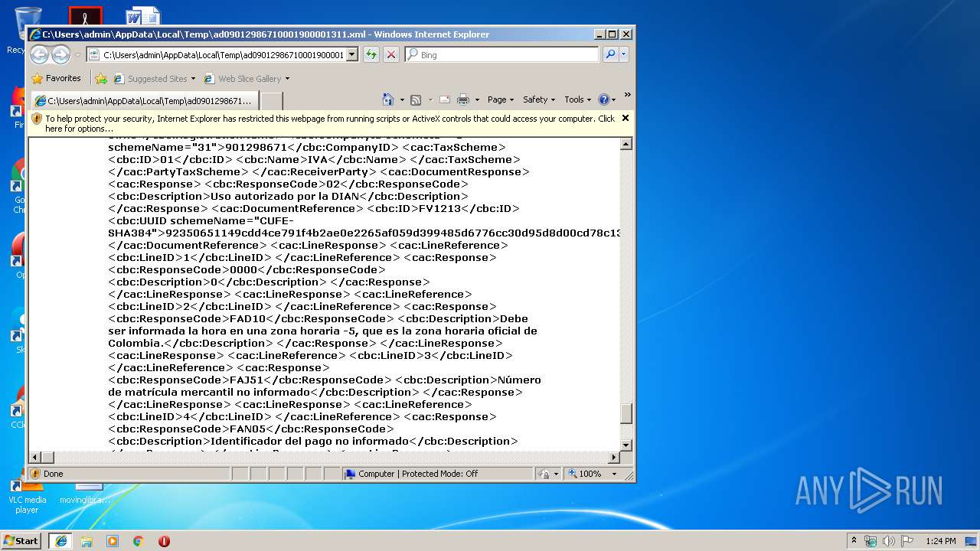Go to Home page icon
The width and height of the screenshot is (980, 551).
click(387, 99)
